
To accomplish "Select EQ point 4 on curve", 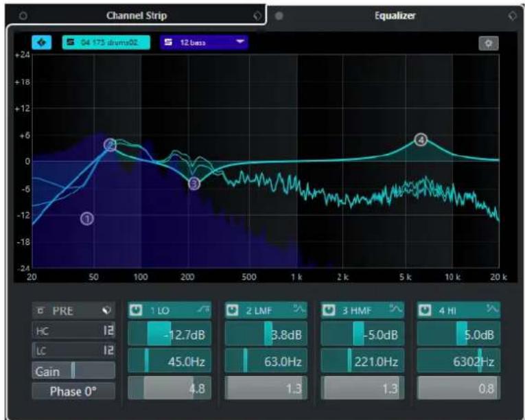I will [421, 140].
